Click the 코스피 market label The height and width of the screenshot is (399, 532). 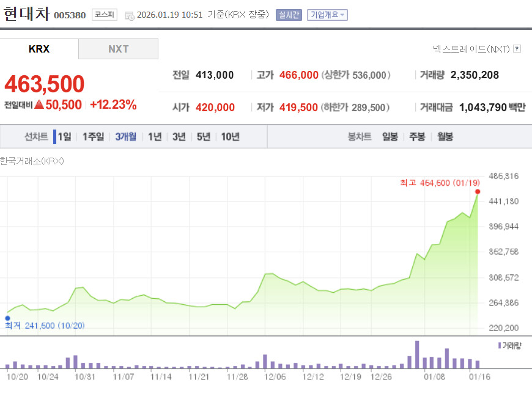(x=105, y=15)
